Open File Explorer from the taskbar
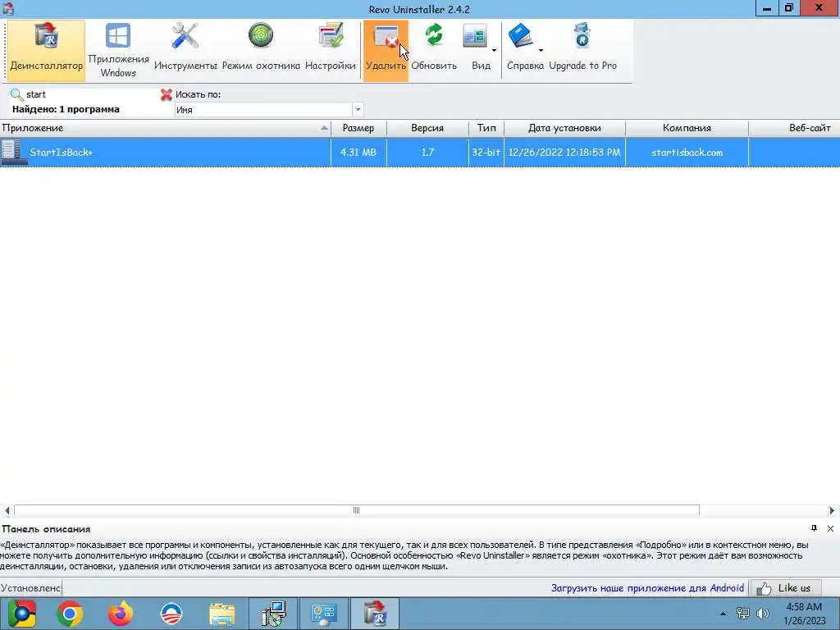 click(221, 614)
